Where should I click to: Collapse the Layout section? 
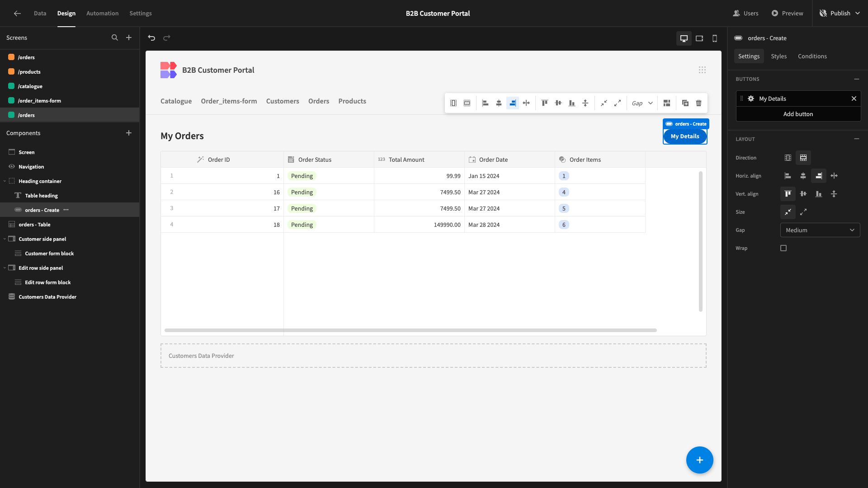pyautogui.click(x=857, y=139)
